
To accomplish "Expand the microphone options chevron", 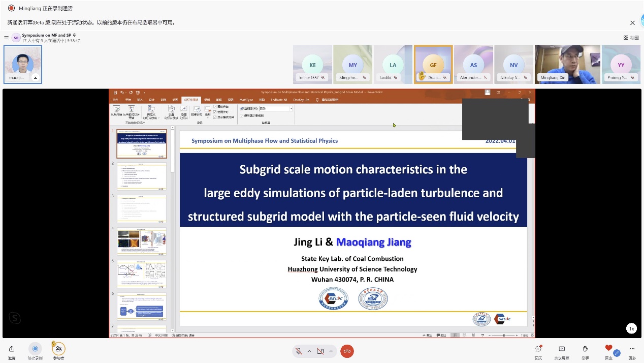I will (x=309, y=351).
